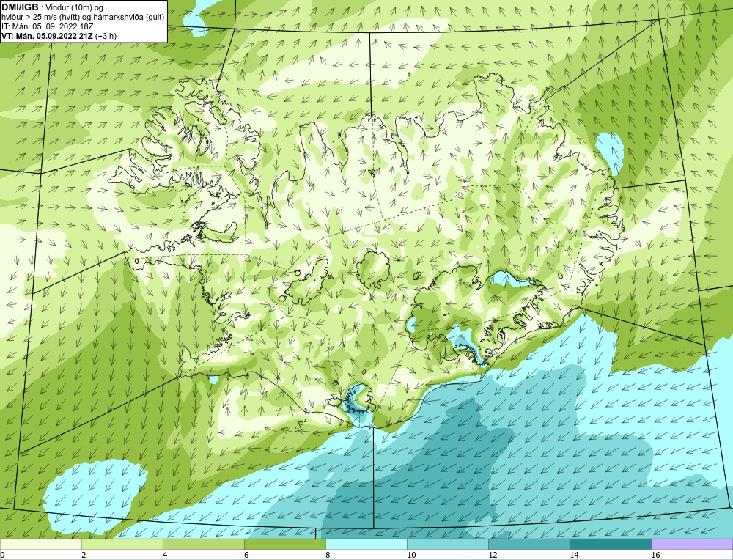Click the 0–2 m/s pale yellow legend swatch
The height and width of the screenshot is (560, 733).
[x=40, y=544]
